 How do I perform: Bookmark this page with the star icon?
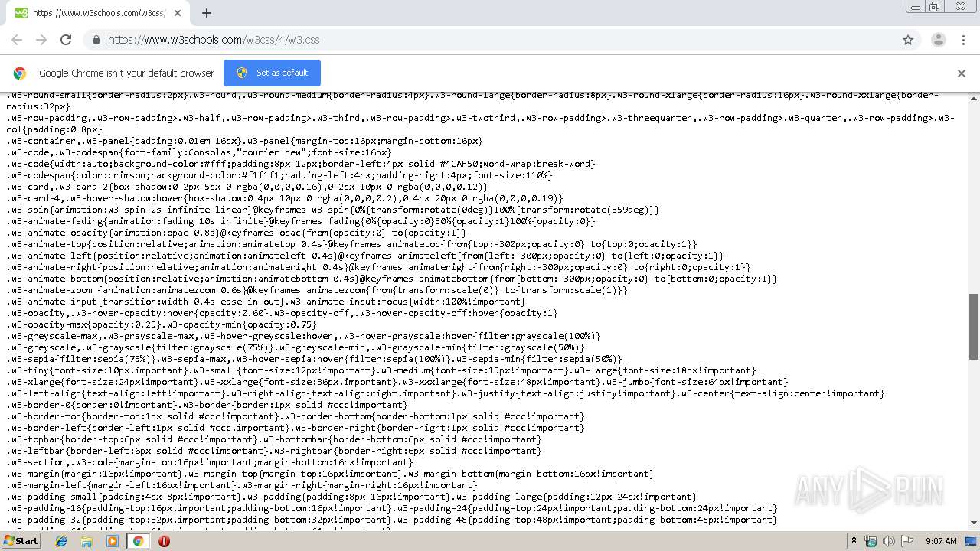(x=908, y=40)
